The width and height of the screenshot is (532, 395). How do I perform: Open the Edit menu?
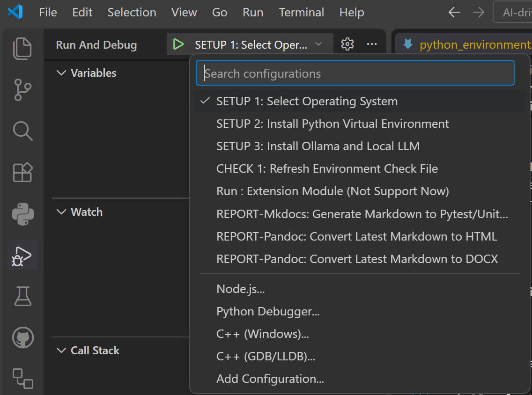(x=82, y=13)
